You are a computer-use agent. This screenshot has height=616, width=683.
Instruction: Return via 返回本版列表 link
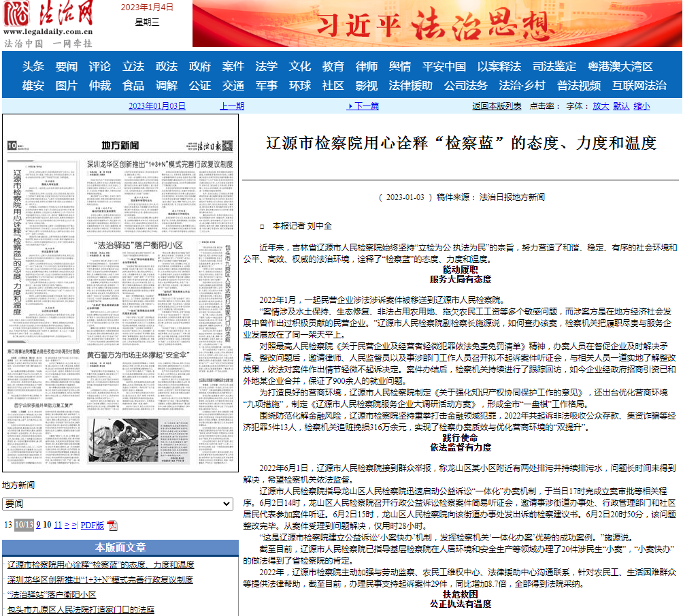coord(497,106)
